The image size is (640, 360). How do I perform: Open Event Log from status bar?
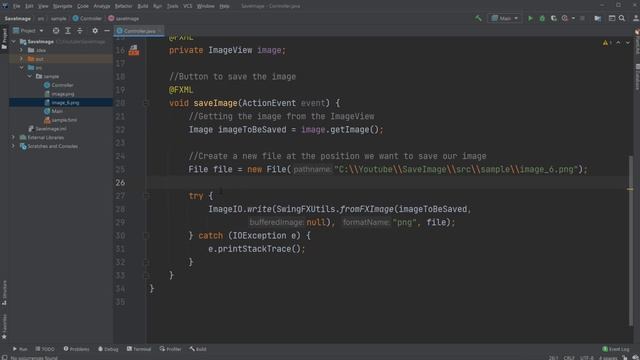616,349
